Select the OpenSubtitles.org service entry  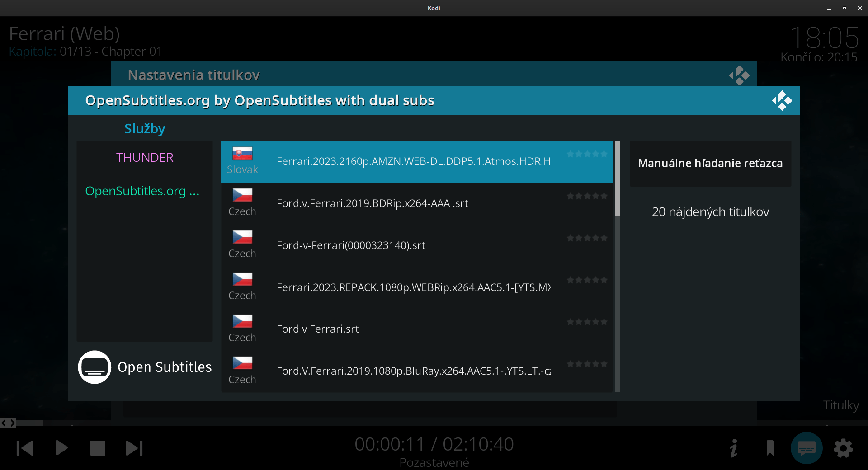click(x=145, y=191)
